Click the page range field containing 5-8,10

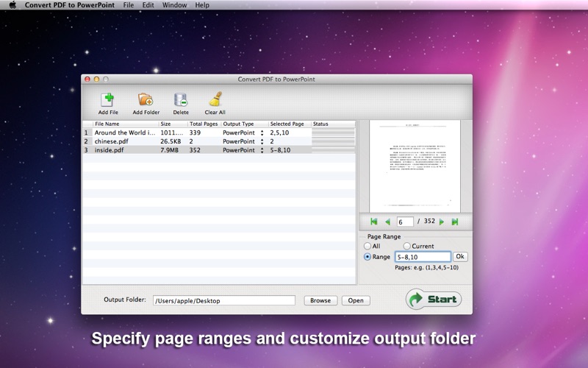tap(423, 257)
